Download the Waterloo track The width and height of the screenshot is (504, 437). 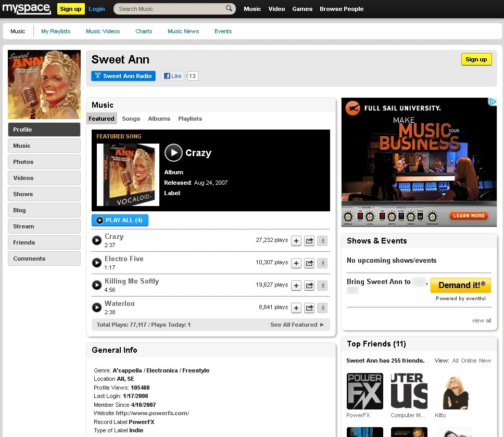(x=322, y=308)
